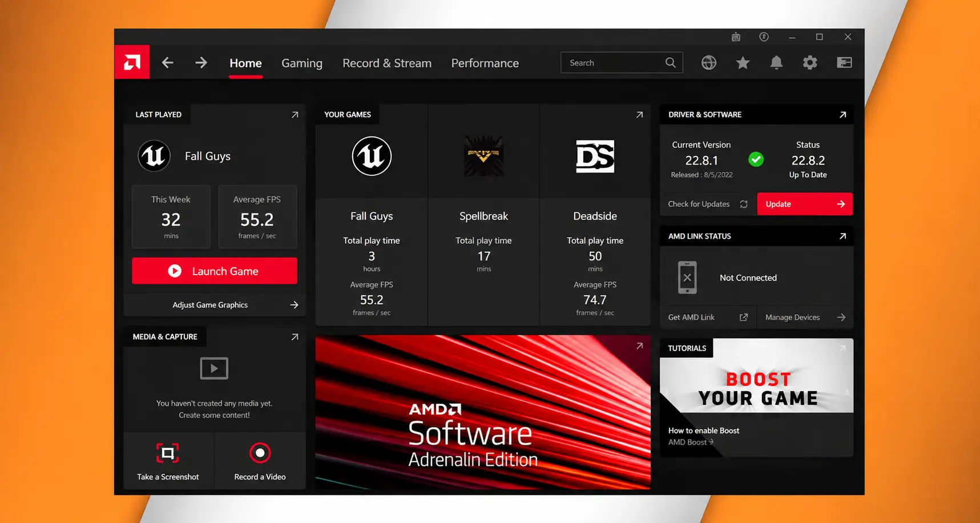Click the Search input field

622,63
